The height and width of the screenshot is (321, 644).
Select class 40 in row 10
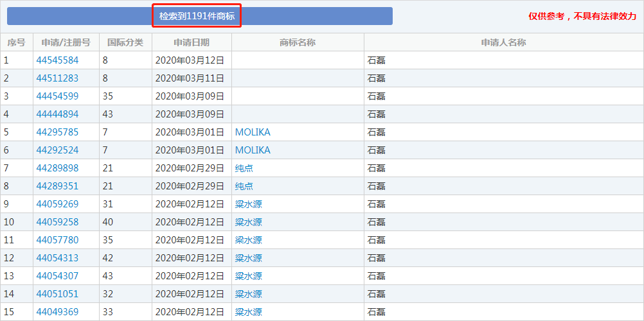click(x=107, y=222)
